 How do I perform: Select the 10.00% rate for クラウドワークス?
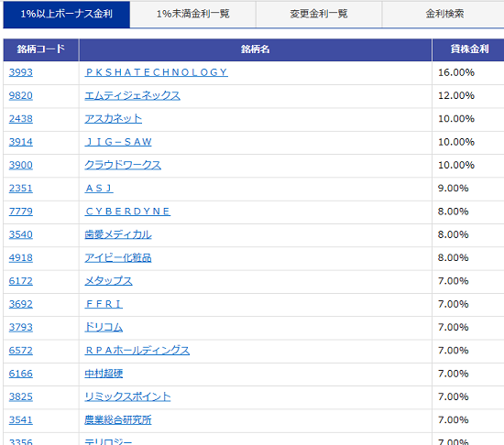tap(456, 165)
